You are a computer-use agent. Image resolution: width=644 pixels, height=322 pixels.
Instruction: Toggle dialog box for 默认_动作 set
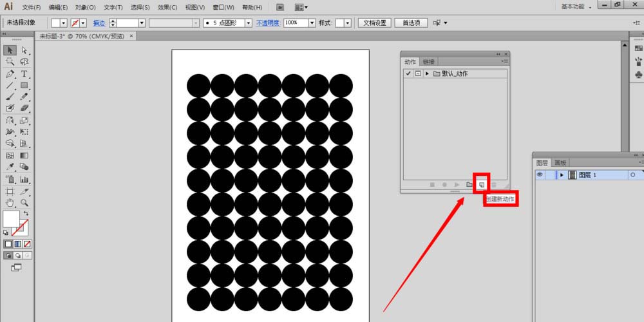click(x=417, y=73)
